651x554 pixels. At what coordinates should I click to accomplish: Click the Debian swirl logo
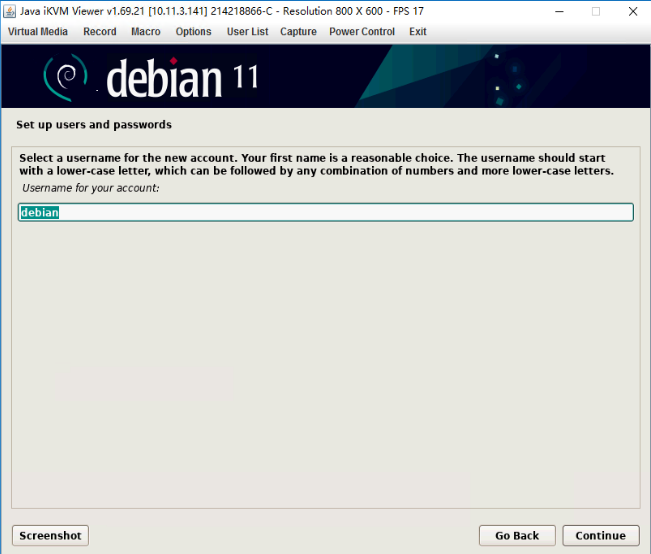click(x=66, y=77)
